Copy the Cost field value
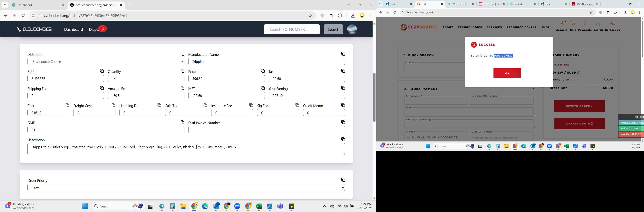The width and height of the screenshot is (644, 212). 67,105
